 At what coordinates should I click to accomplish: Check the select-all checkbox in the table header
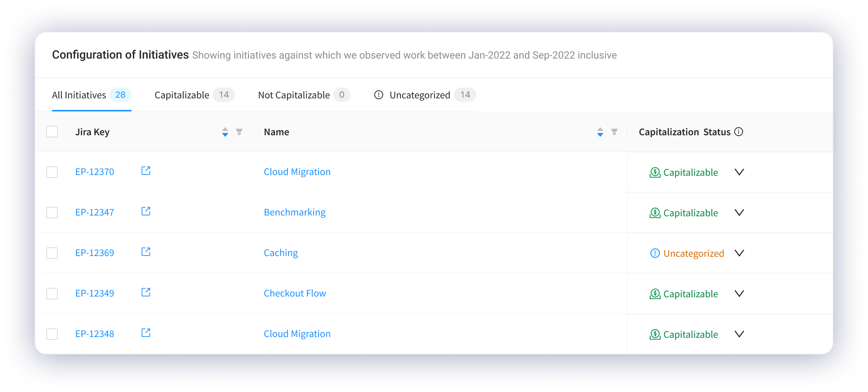point(52,132)
